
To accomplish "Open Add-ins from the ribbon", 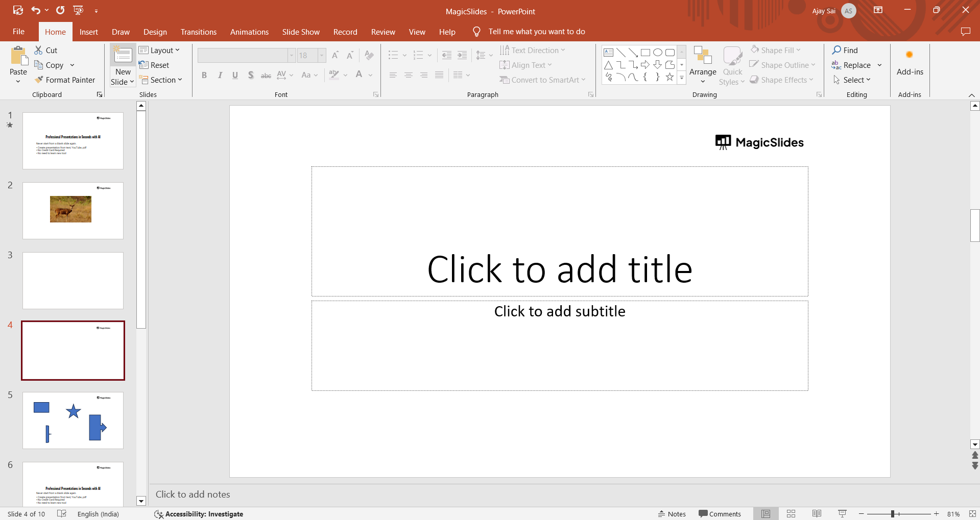I will 910,63.
